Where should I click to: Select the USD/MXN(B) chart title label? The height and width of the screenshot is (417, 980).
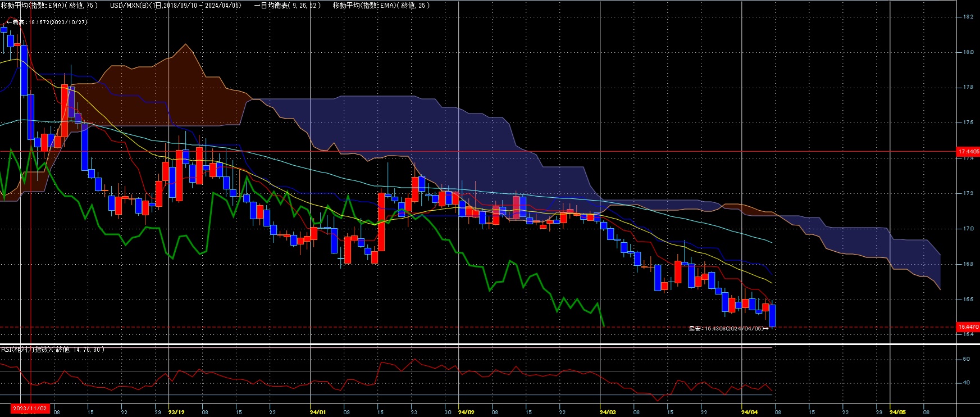coord(176,5)
